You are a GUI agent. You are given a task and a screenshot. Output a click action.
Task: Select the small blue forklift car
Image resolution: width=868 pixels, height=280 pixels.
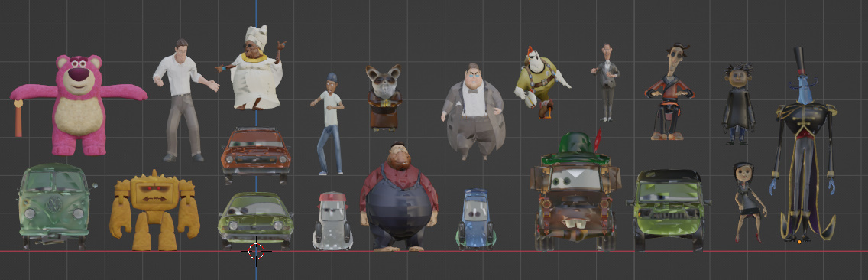coord(476,219)
